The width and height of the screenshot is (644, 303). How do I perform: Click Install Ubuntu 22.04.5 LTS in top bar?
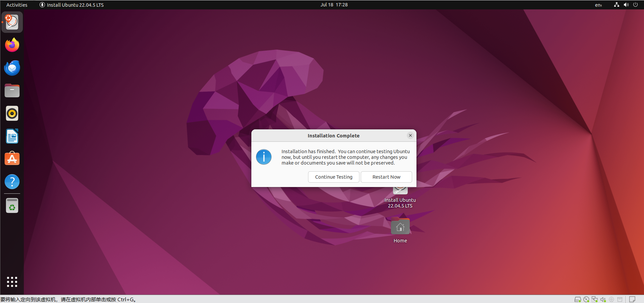pos(71,5)
